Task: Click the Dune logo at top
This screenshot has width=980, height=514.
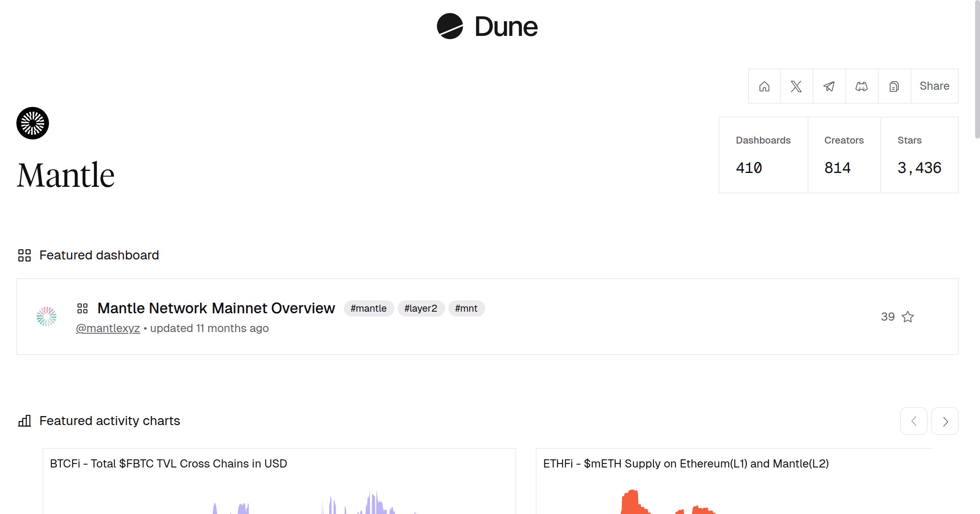Action: [487, 27]
